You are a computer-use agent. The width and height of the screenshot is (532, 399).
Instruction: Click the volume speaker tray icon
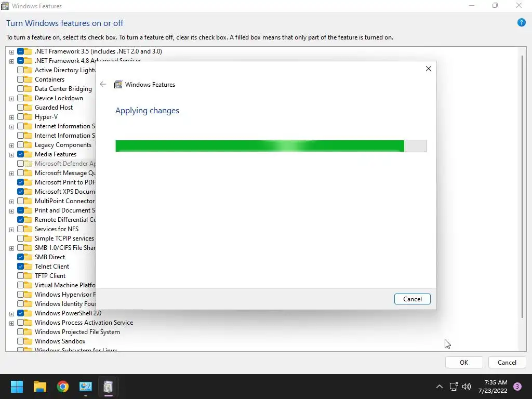pyautogui.click(x=467, y=387)
